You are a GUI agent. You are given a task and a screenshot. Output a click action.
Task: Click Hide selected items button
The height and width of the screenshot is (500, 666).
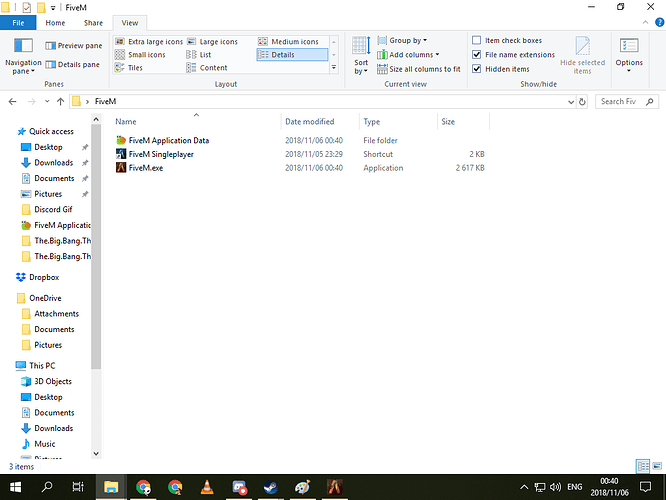click(582, 55)
